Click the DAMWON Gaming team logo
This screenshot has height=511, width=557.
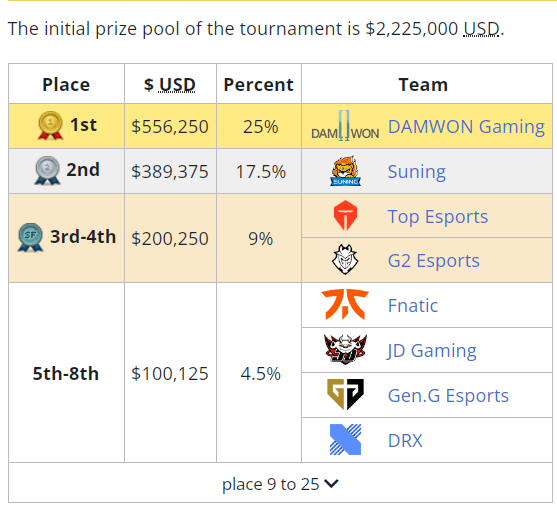pos(345,126)
